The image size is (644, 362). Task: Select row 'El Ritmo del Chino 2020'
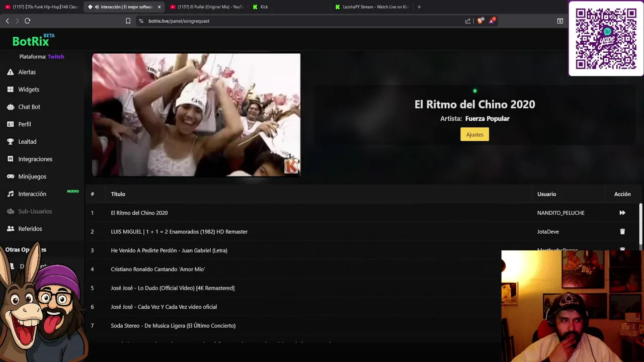[362, 213]
